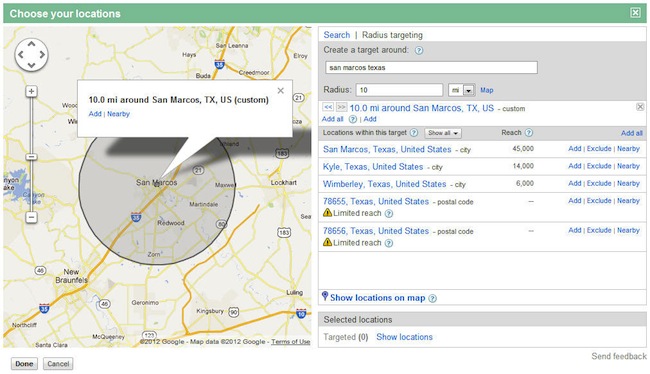Open 78656, Texas postal code link
Screen dimensions: 650x374
(376, 231)
